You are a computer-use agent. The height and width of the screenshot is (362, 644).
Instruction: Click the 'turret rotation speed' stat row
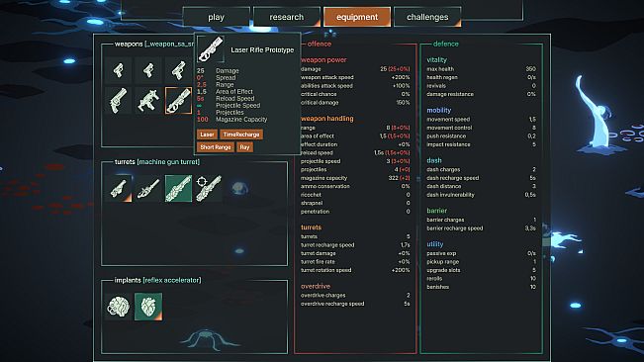355,270
